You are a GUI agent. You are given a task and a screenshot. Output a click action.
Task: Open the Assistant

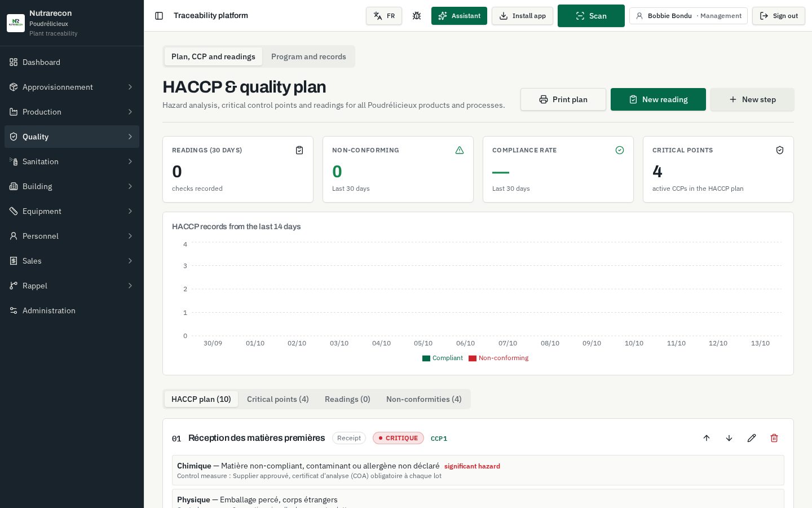459,16
